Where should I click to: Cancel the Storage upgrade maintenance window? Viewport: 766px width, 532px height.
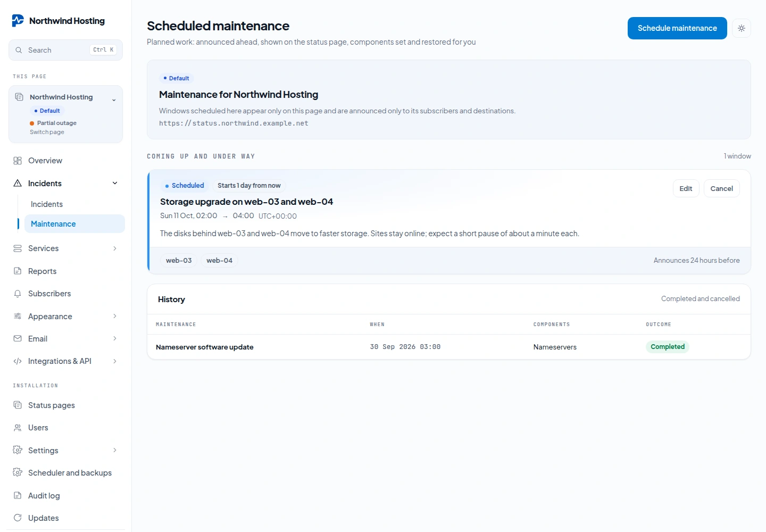pos(722,189)
